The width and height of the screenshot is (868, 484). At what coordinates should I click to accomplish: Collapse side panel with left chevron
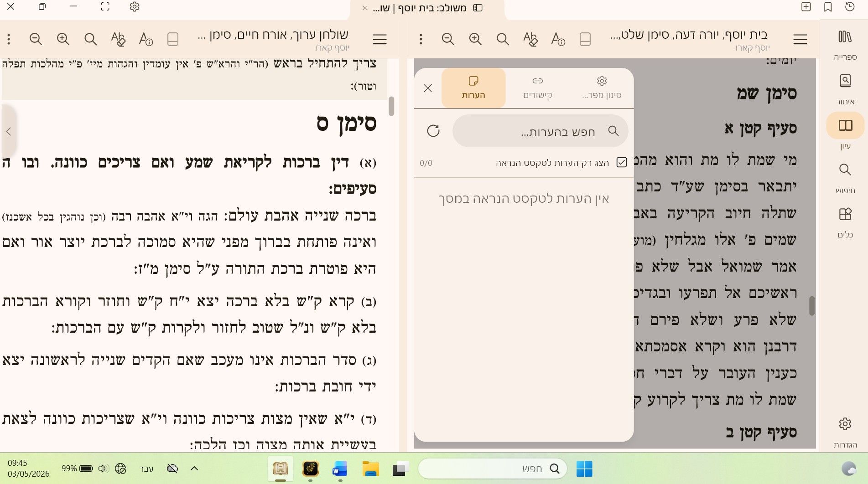click(9, 131)
